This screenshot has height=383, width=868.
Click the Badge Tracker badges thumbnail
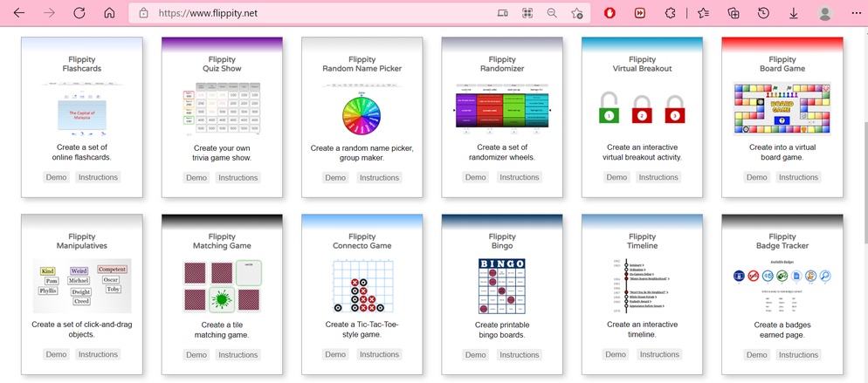(782, 286)
